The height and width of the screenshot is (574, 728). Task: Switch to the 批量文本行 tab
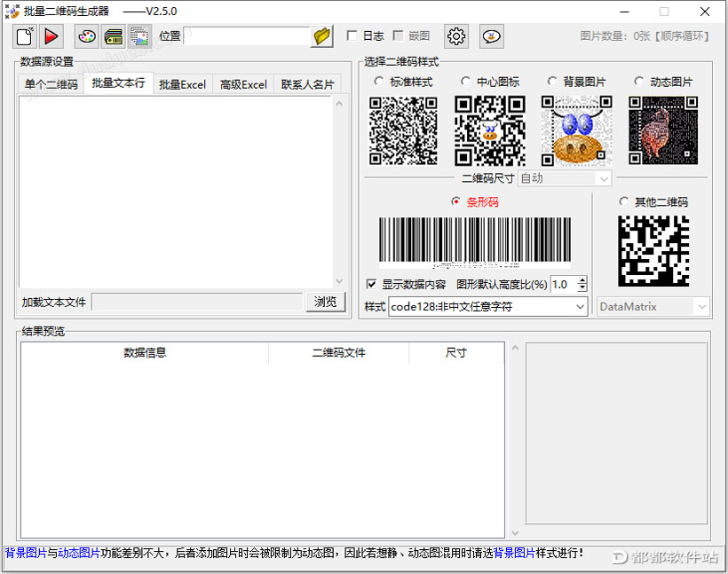tap(118, 83)
